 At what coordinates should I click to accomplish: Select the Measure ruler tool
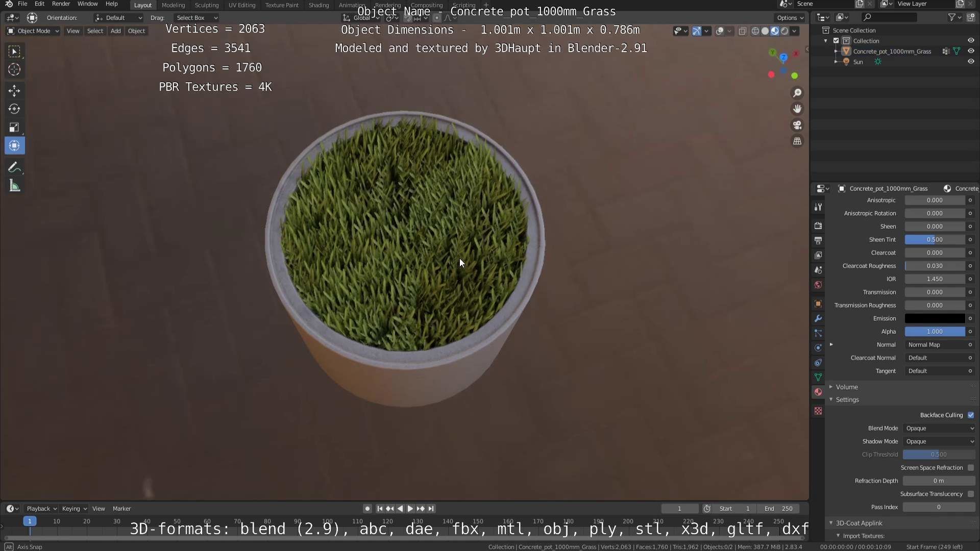14,186
